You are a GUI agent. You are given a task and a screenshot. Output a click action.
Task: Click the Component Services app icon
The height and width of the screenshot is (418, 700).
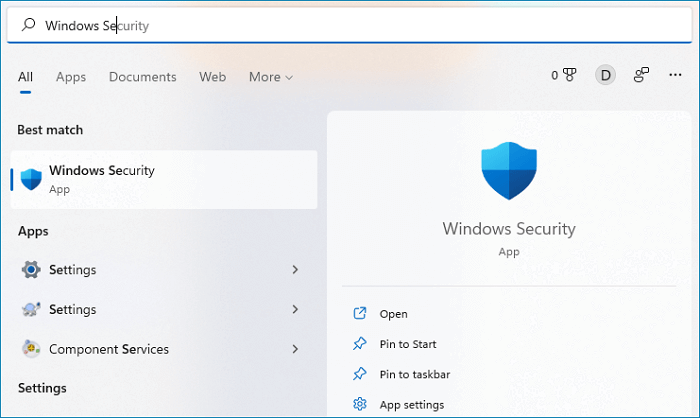pyautogui.click(x=31, y=349)
